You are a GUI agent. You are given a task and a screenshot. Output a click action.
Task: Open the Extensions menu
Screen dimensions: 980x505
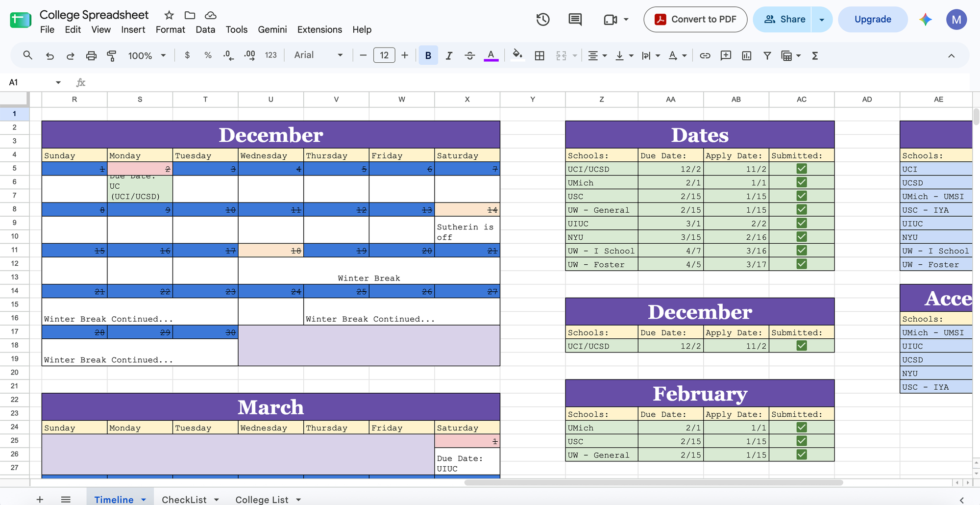[x=319, y=29]
